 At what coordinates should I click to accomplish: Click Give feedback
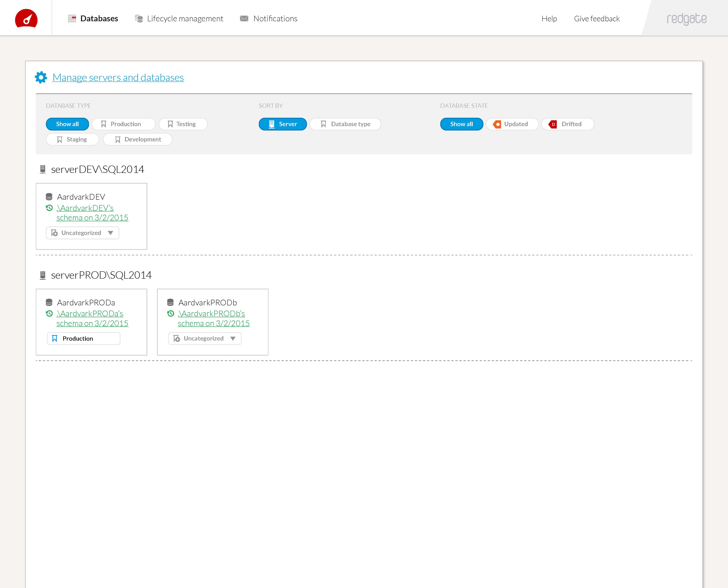(x=597, y=19)
